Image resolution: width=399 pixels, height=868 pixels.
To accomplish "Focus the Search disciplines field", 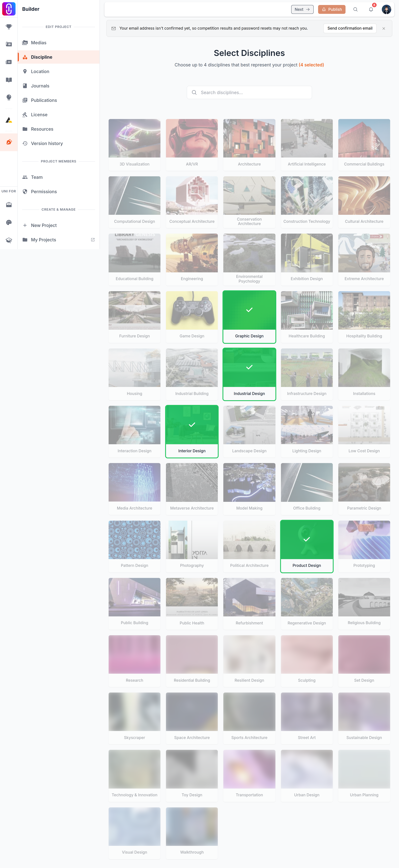I will 249,92.
